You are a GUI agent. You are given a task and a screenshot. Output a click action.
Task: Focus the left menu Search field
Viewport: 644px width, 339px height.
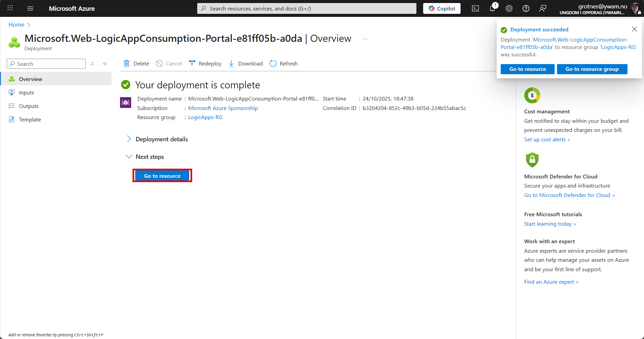tap(46, 64)
